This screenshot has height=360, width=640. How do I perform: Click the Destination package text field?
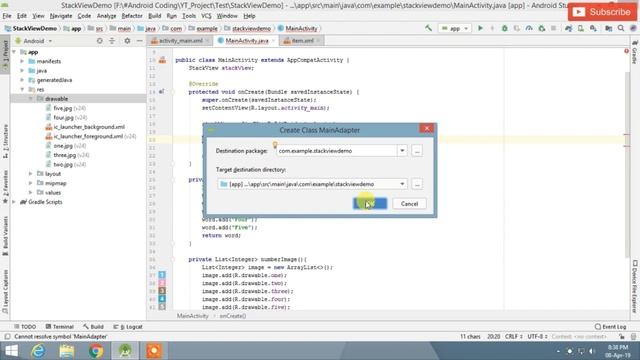(336, 151)
